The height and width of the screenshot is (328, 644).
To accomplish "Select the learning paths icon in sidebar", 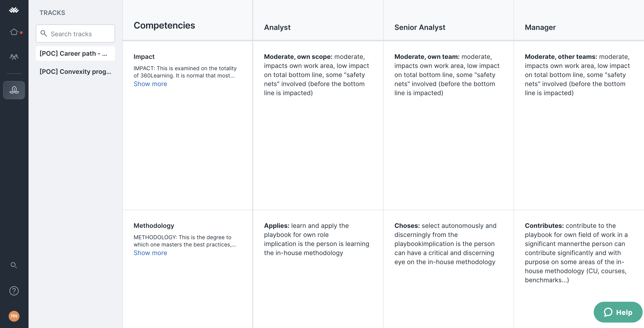I will (x=14, y=89).
